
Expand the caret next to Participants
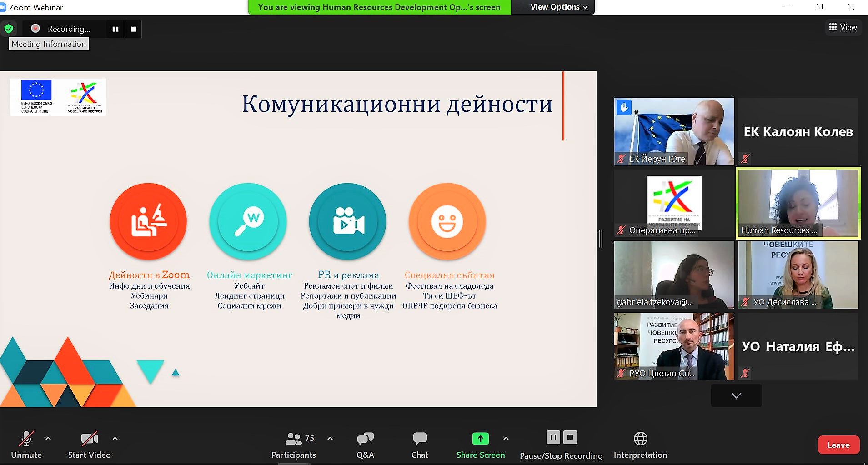(330, 439)
